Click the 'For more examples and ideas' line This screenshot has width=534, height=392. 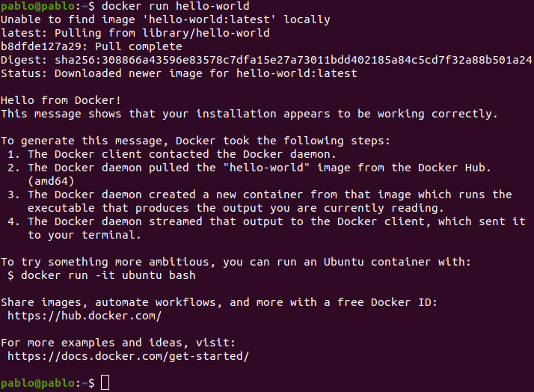[118, 343]
